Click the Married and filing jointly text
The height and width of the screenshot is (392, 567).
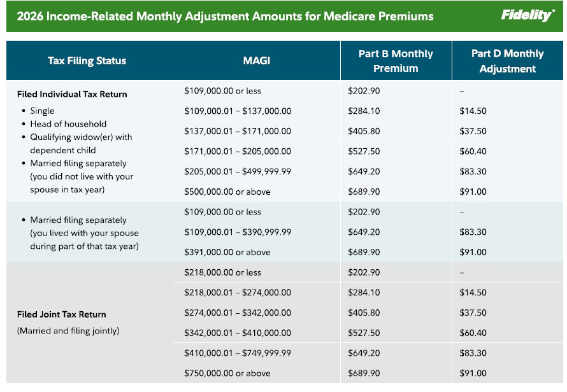(x=68, y=331)
